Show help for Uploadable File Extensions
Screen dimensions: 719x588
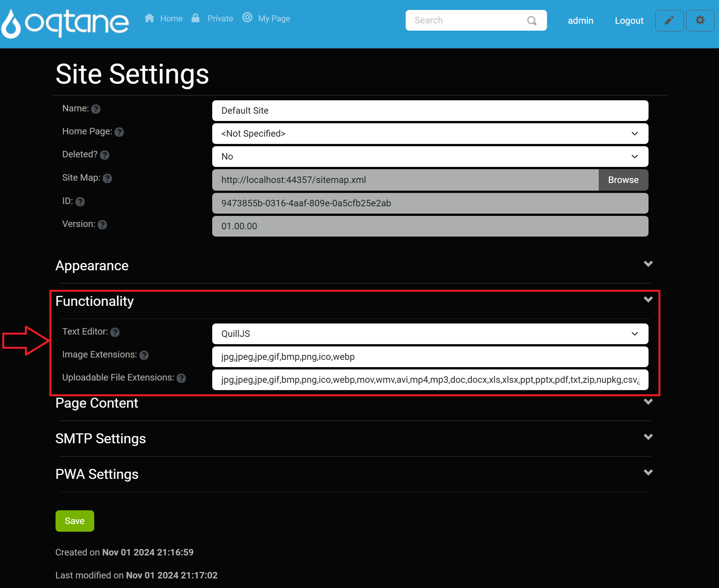tap(181, 378)
